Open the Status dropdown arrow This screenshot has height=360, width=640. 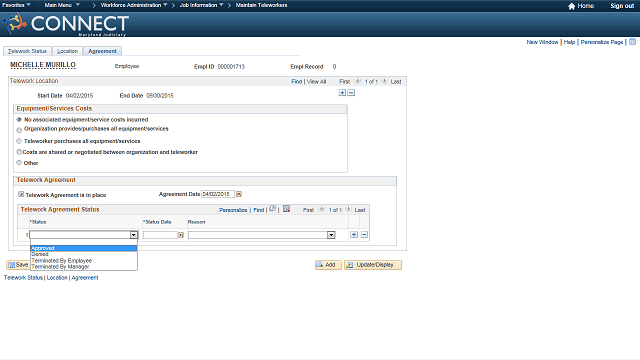(133, 235)
